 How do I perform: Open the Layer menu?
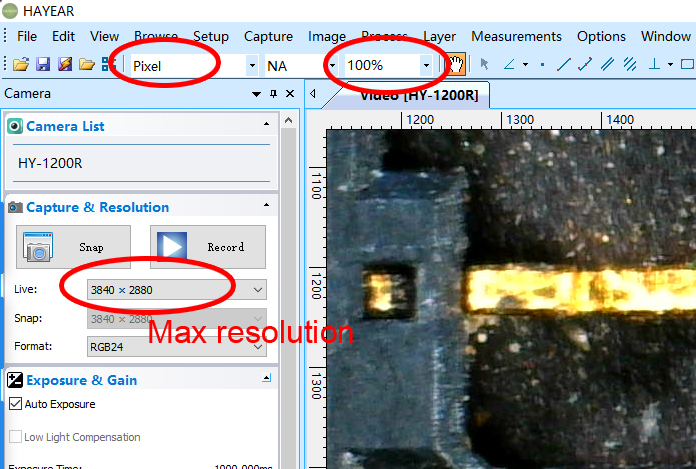[439, 36]
